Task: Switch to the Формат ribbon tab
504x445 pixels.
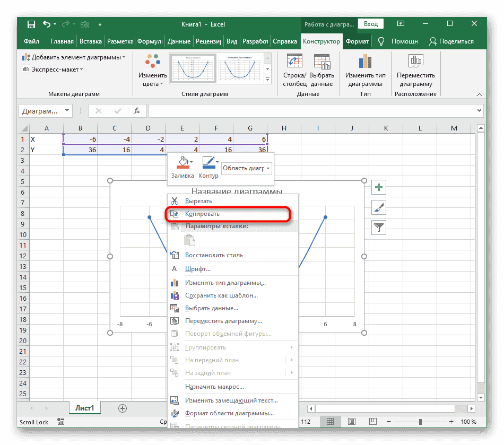Action: (357, 41)
